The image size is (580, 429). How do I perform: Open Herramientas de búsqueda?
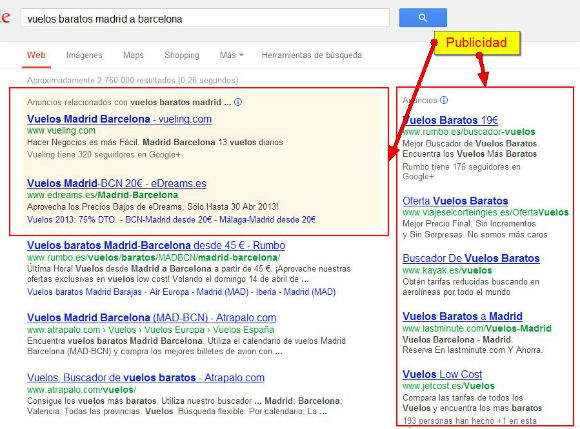311,55
